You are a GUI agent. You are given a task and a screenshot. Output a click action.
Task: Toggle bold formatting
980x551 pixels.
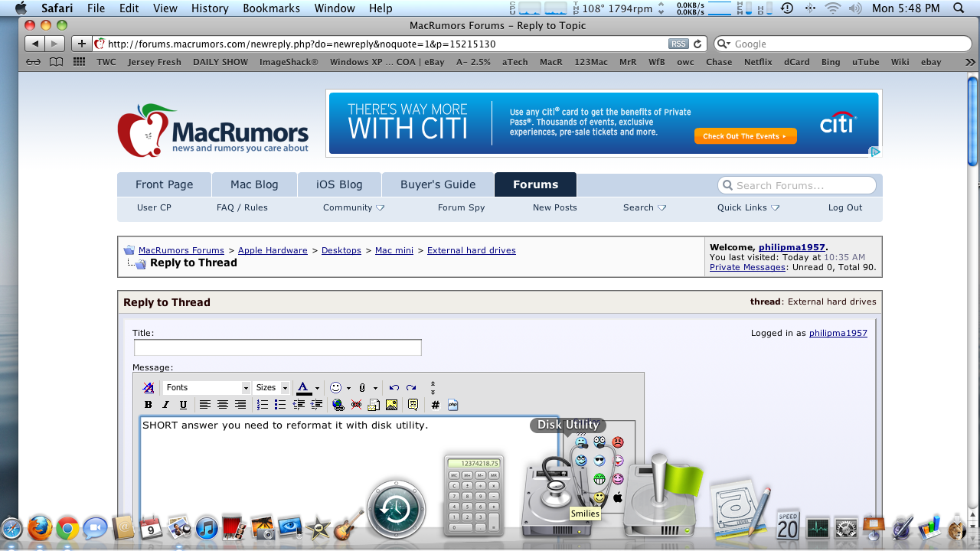[149, 405]
